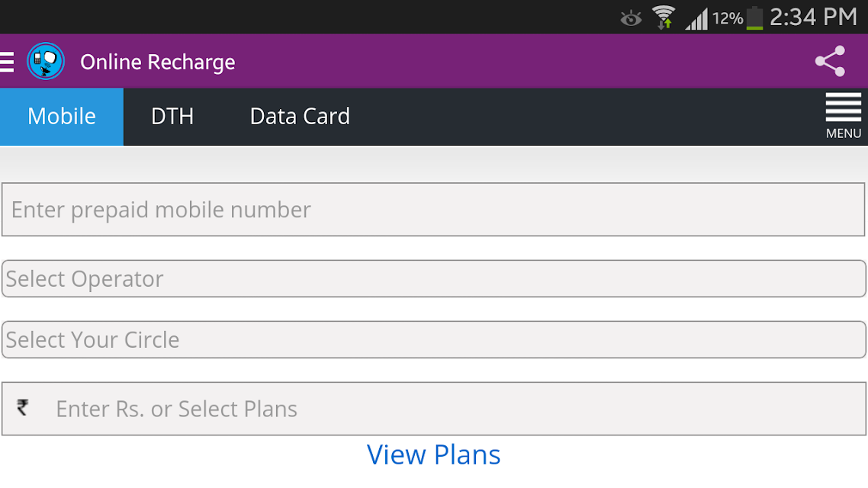Open the MENU icon in tab bar
868x488 pixels.
tap(843, 116)
